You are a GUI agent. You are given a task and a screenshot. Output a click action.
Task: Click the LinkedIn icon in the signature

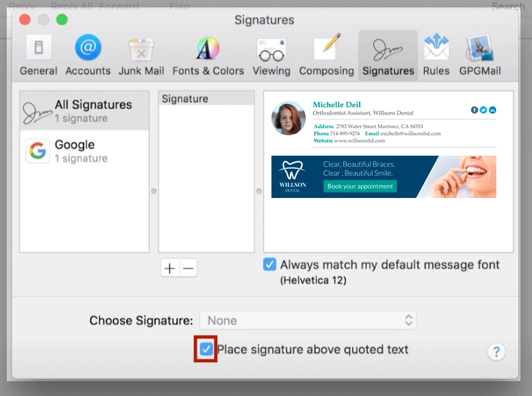pos(493,110)
